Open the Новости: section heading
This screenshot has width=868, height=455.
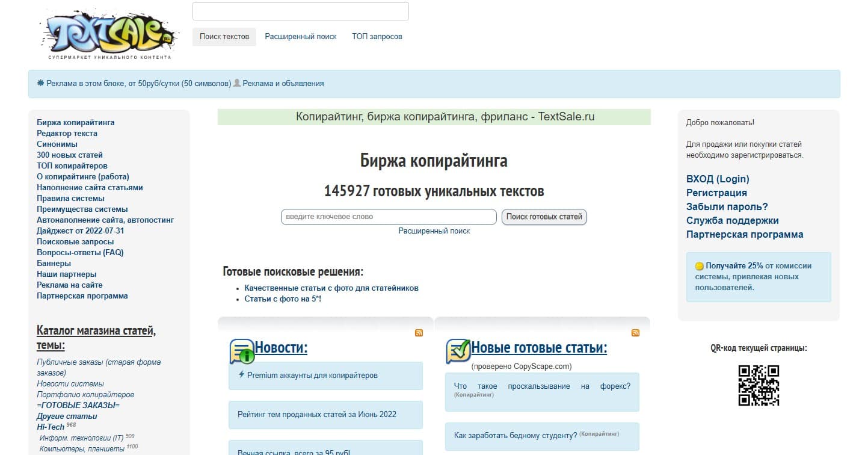pos(281,348)
